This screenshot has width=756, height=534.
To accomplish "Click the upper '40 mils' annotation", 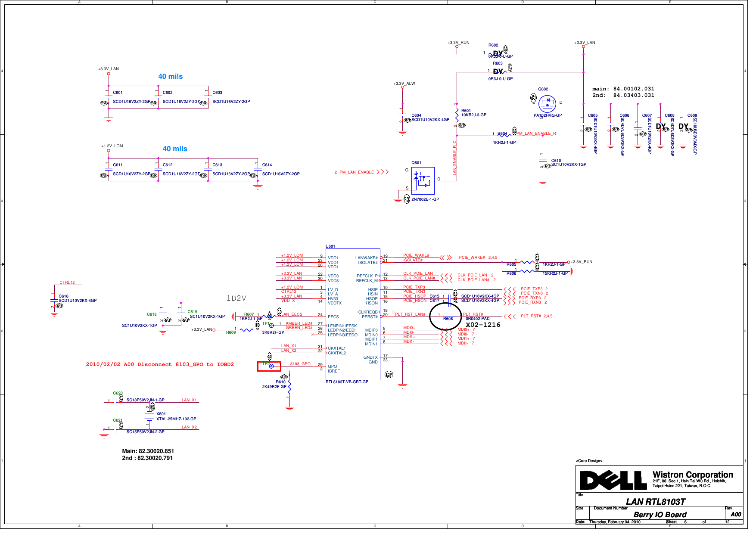I will point(171,76).
